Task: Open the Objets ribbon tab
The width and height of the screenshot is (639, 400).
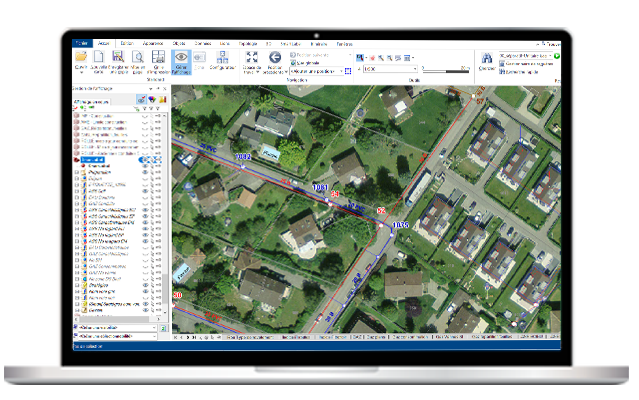Action: click(179, 43)
